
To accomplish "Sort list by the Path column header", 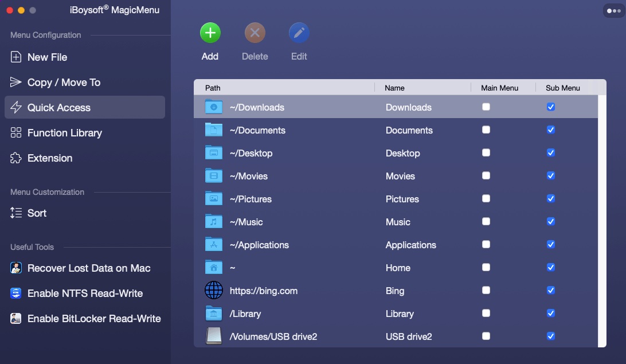I will (x=213, y=88).
